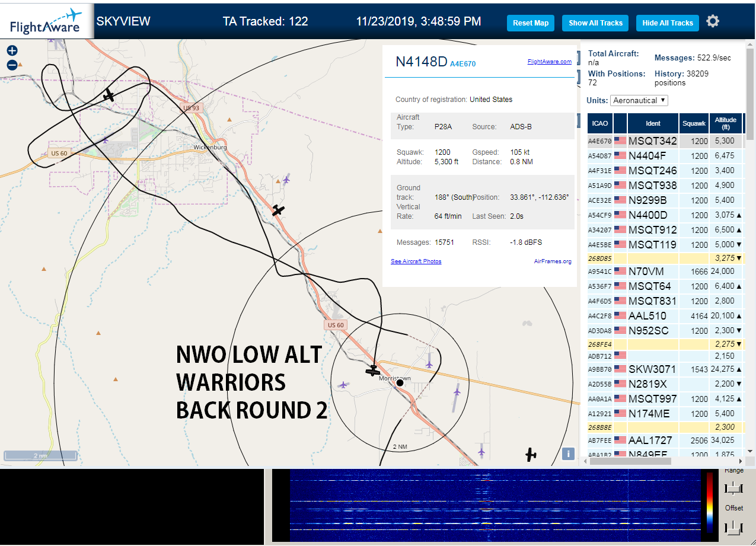
Task: Click the Hide All Tracks button
Action: coord(668,23)
